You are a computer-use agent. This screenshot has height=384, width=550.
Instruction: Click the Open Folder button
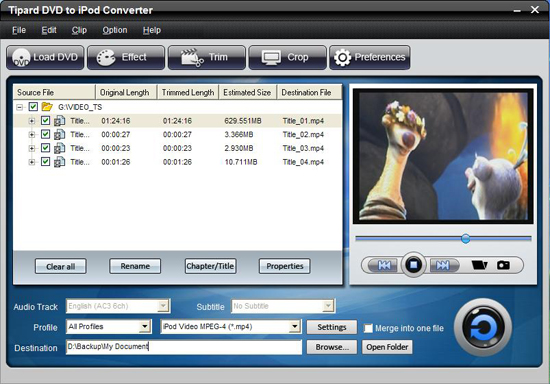pos(387,347)
